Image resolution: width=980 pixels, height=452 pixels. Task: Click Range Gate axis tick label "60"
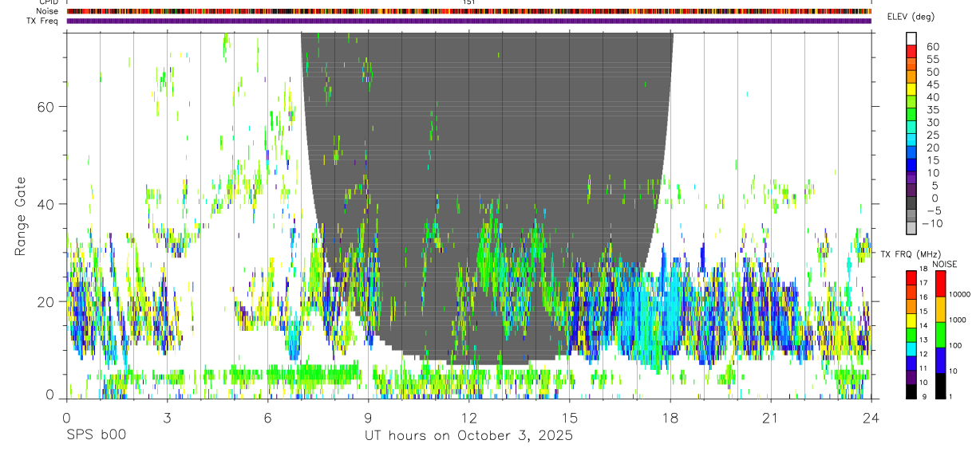click(x=46, y=107)
